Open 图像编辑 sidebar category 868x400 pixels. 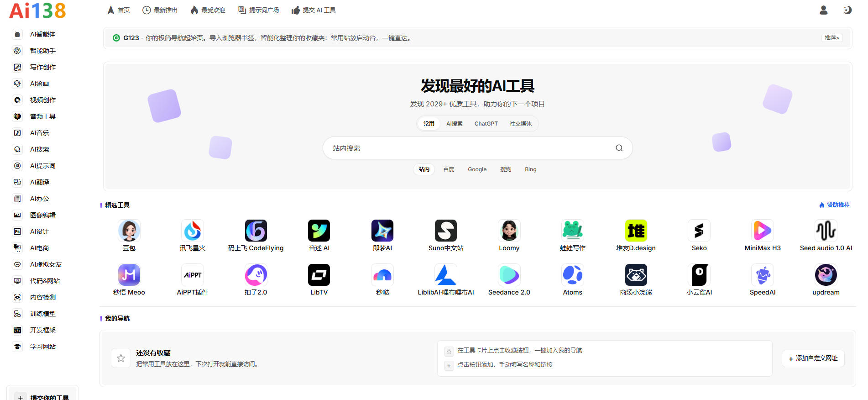(42, 215)
